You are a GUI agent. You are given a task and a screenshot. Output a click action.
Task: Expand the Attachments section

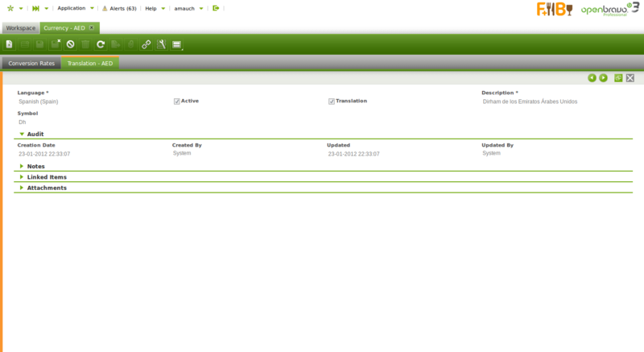22,188
